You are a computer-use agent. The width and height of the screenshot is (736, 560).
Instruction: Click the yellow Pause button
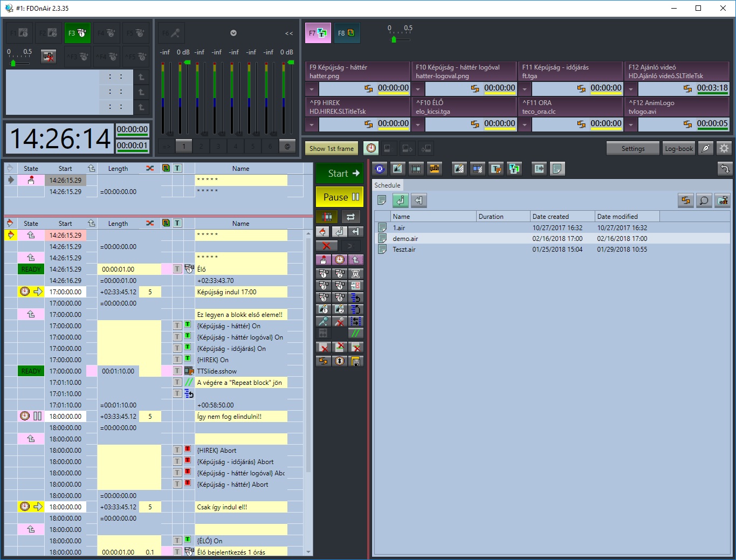pos(340,197)
